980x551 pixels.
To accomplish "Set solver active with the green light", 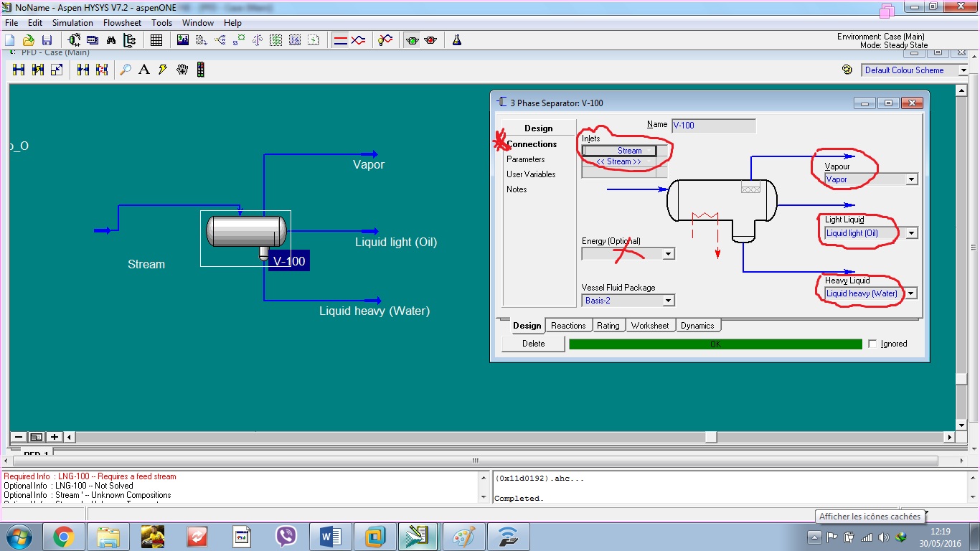I will [x=413, y=40].
